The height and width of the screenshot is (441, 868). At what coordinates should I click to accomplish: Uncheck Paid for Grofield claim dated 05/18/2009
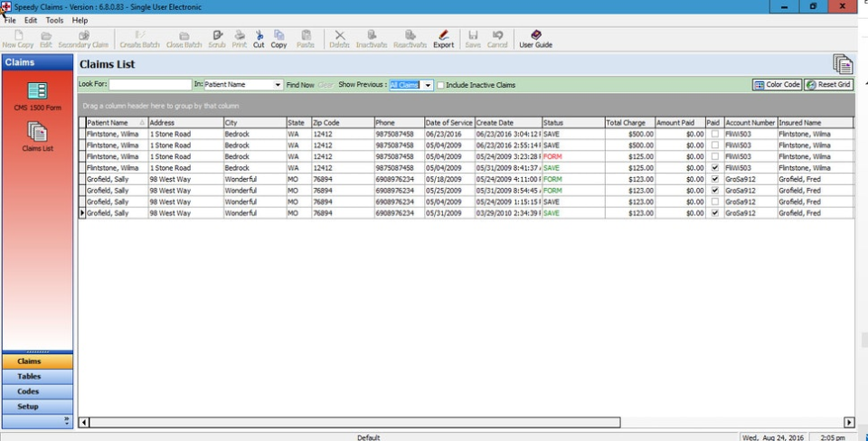[x=714, y=179]
